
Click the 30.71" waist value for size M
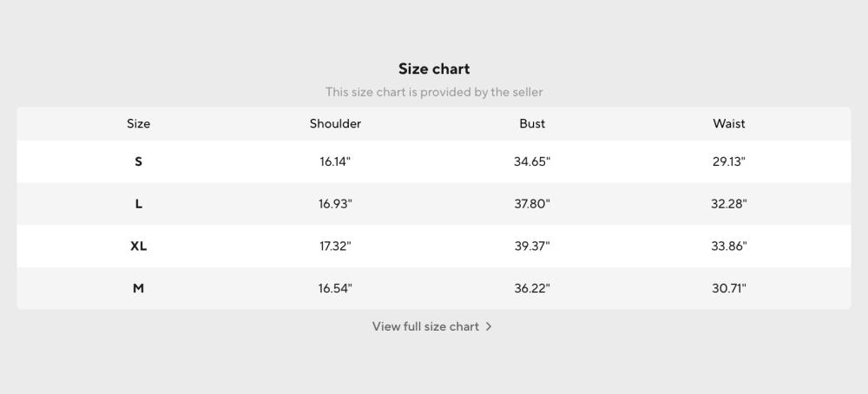(x=729, y=288)
